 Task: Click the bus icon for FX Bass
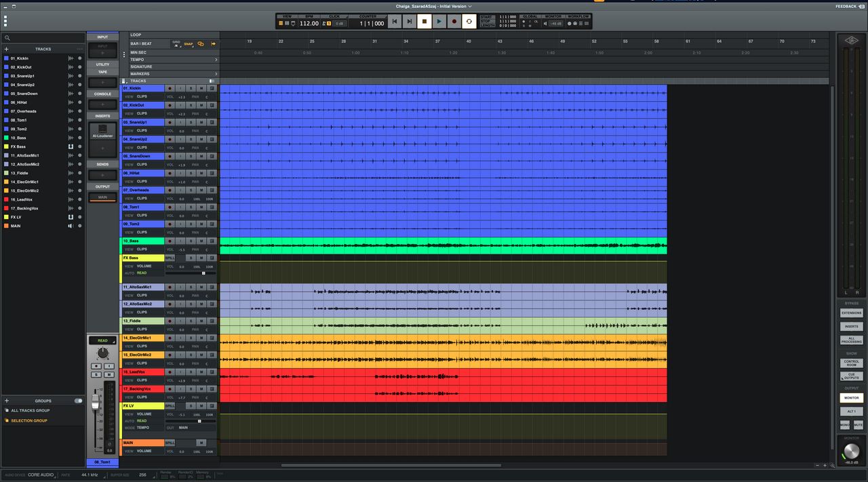coord(71,146)
